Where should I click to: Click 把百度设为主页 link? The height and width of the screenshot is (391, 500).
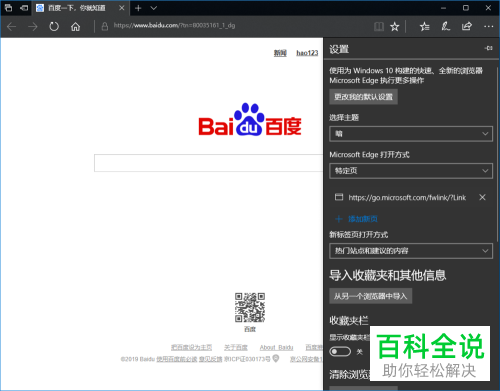click(191, 347)
